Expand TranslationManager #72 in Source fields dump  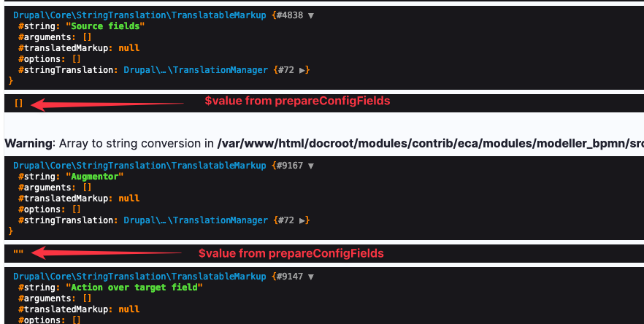pos(302,70)
